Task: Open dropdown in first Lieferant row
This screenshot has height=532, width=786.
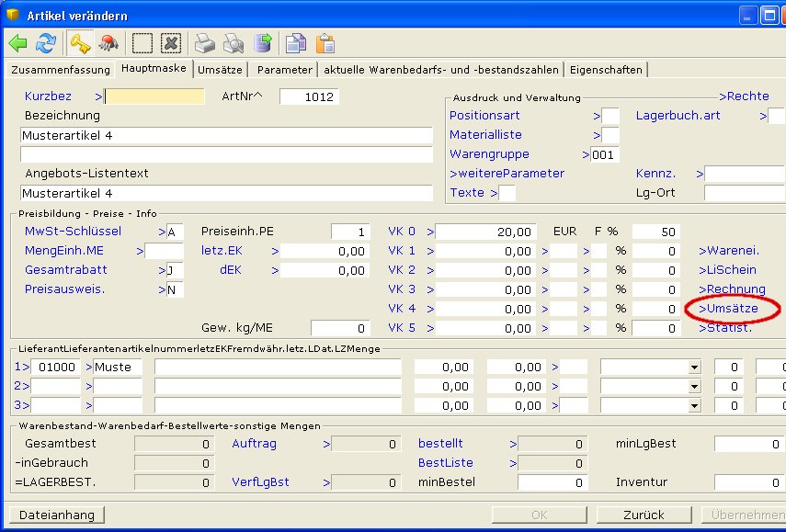Action: coord(693,367)
